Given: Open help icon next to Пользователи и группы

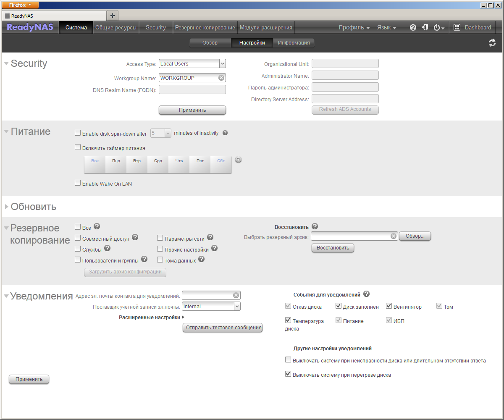Looking at the screenshot, I should (x=144, y=259).
